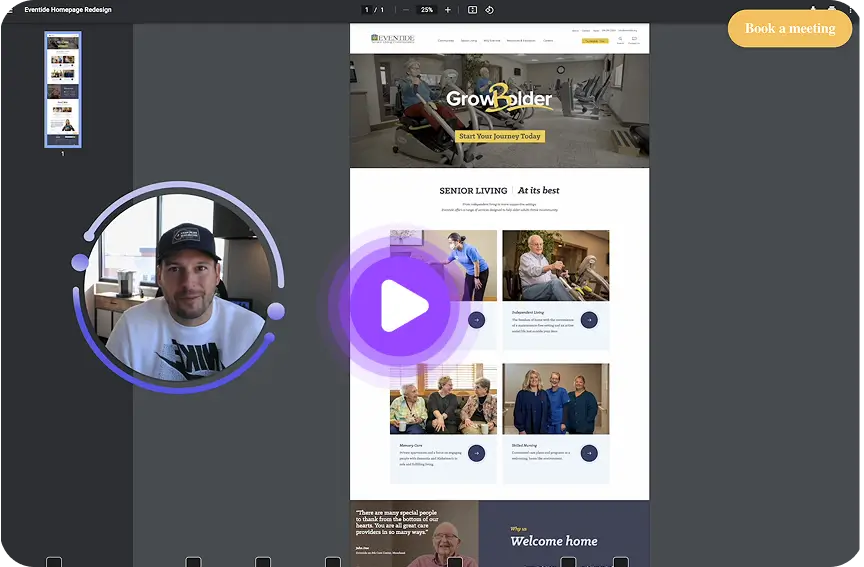Open the Careers menu in the Eventide header

click(x=548, y=41)
